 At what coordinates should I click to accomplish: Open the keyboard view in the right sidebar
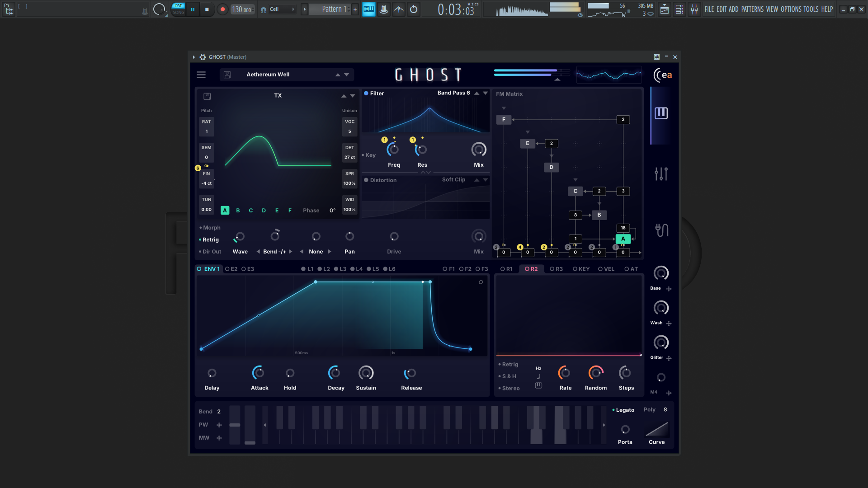pyautogui.click(x=661, y=113)
